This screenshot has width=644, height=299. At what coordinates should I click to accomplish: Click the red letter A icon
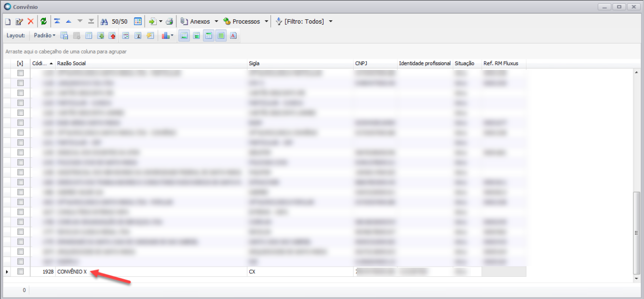point(233,36)
